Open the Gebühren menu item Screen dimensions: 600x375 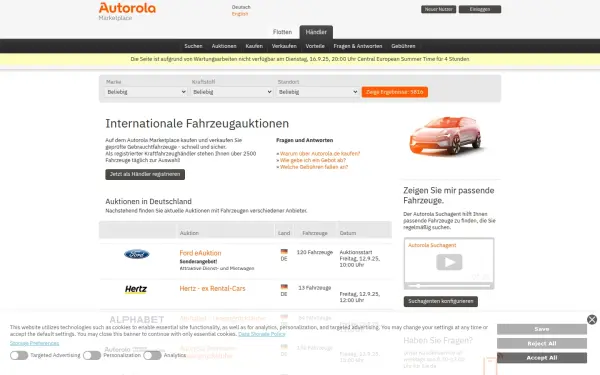tap(403, 46)
